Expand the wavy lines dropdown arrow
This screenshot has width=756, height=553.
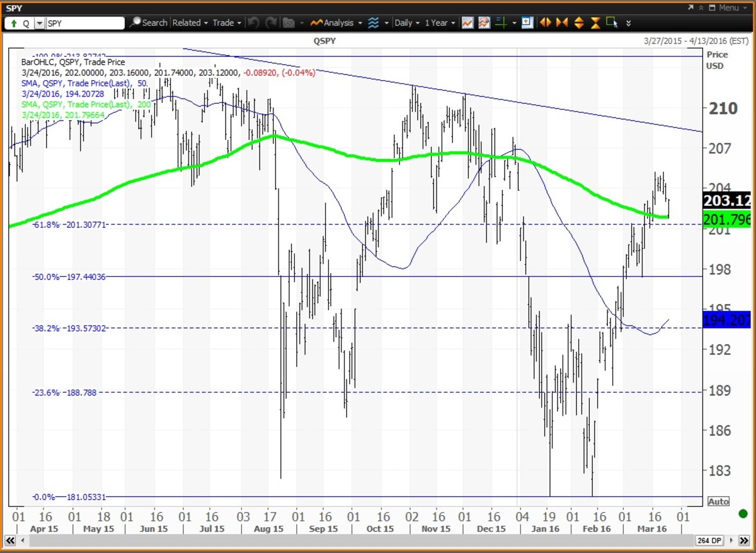click(386, 23)
